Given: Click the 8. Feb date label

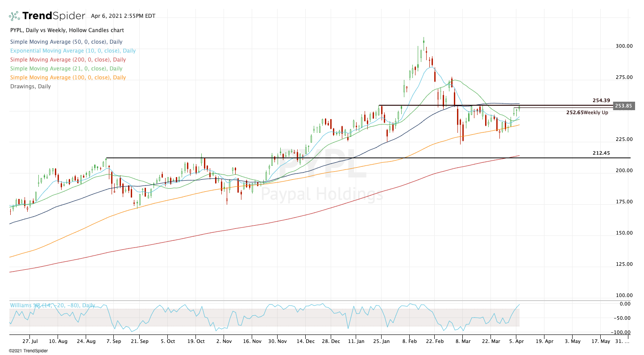Looking at the screenshot, I should [x=409, y=341].
